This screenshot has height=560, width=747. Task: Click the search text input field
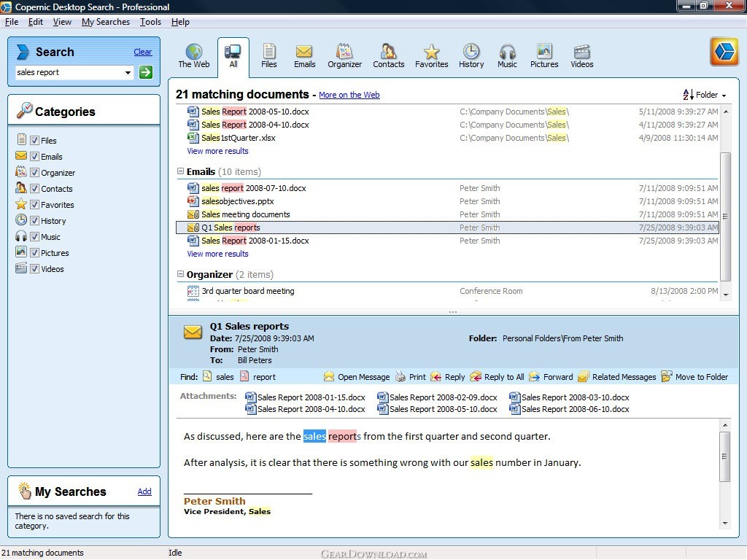[x=69, y=72]
